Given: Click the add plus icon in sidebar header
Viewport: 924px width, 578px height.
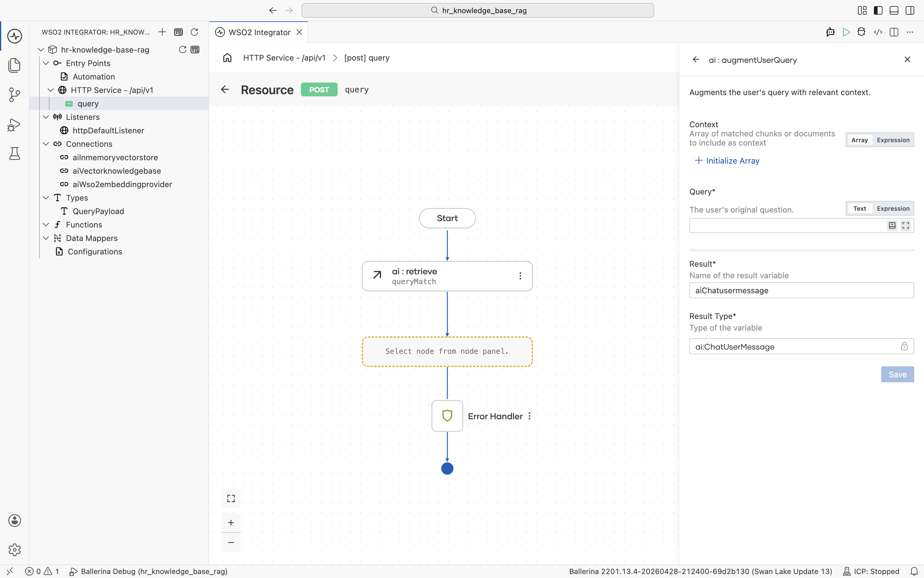Looking at the screenshot, I should coord(162,32).
